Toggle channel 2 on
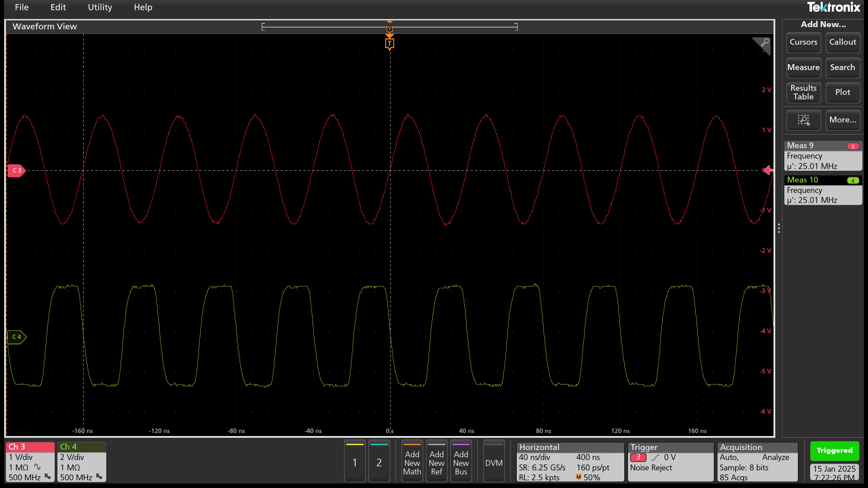This screenshot has width=868, height=488. [379, 462]
